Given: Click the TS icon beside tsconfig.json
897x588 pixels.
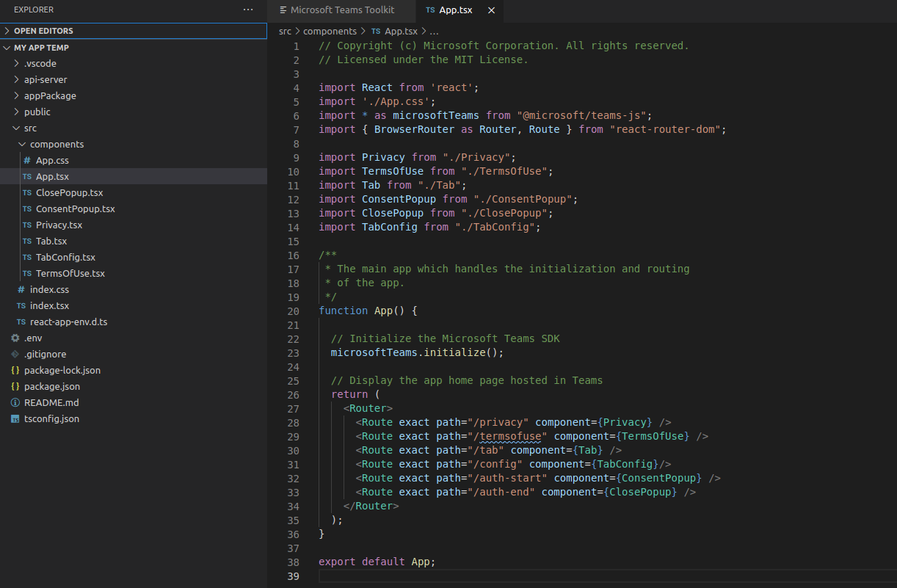Looking at the screenshot, I should point(15,418).
